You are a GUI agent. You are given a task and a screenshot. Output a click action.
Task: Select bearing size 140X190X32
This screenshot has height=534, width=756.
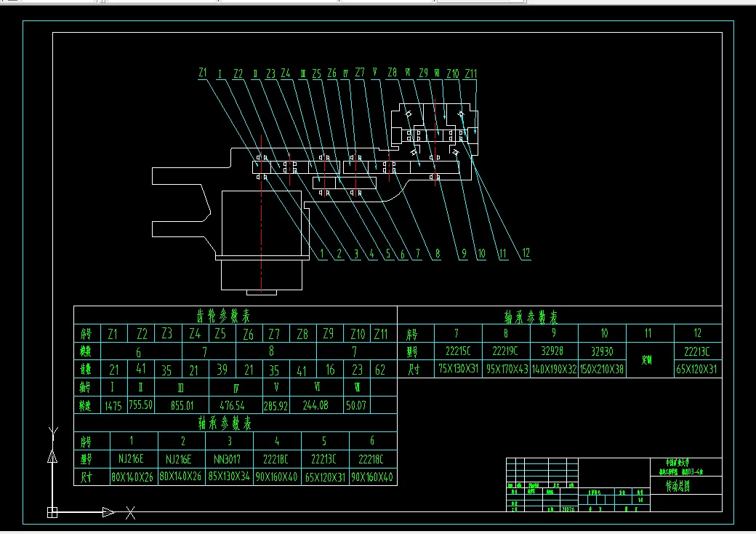[x=554, y=370]
